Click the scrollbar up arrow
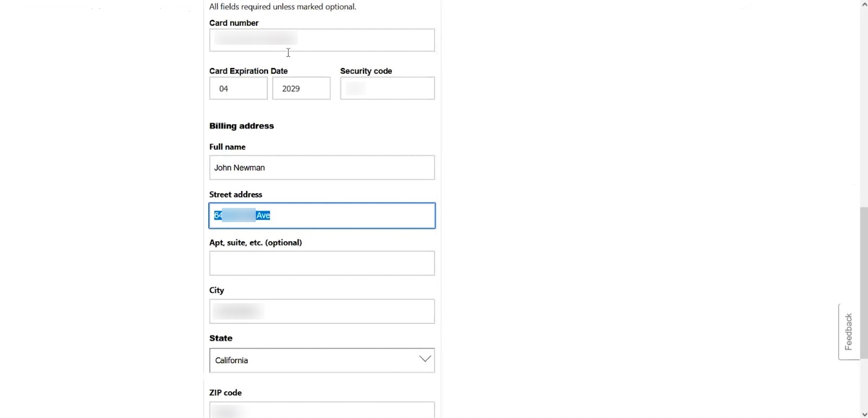The image size is (868, 418). [x=864, y=4]
